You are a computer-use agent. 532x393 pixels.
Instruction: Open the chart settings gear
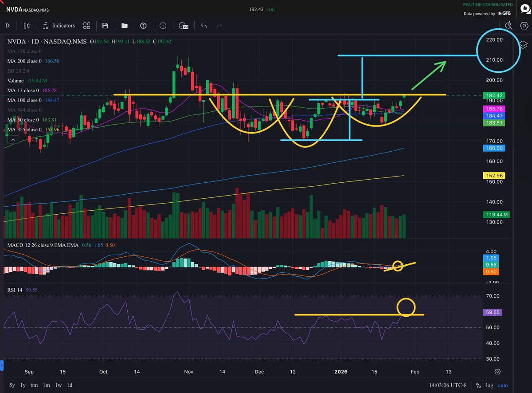[524, 25]
